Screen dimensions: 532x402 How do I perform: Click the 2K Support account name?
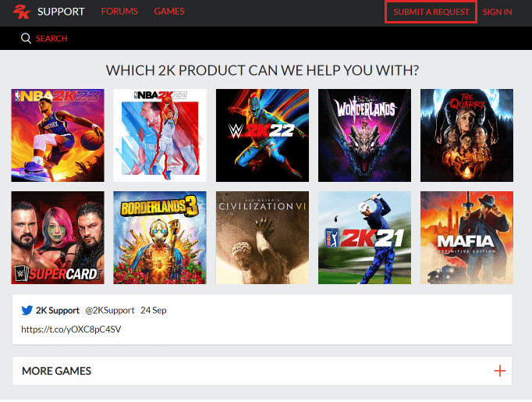tap(58, 311)
